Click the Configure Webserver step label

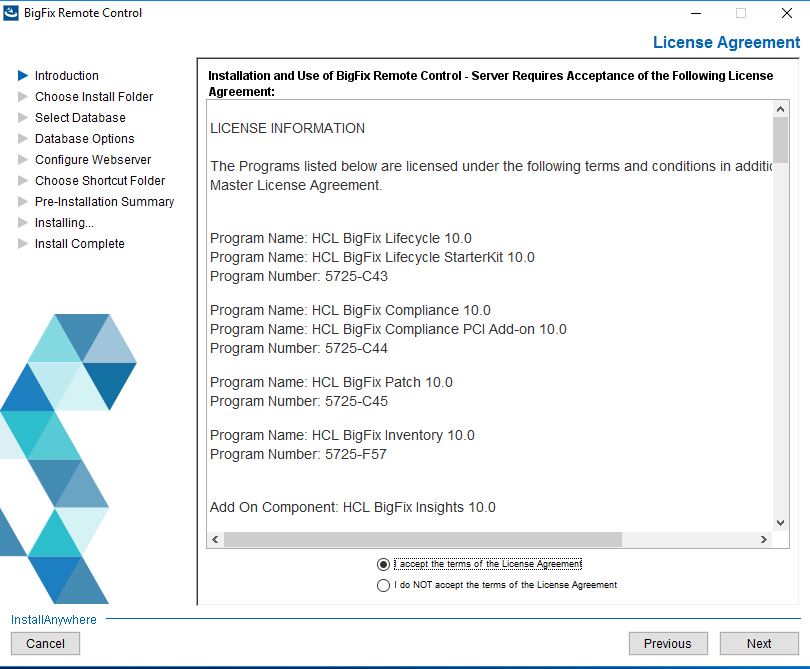(93, 160)
